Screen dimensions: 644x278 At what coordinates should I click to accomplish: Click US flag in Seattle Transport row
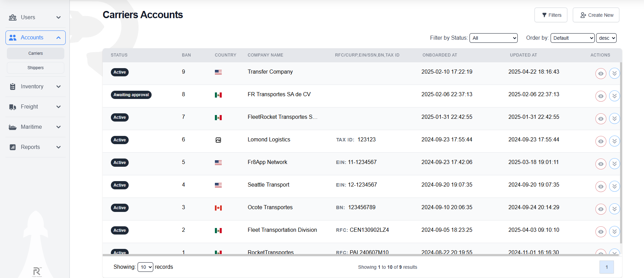(218, 185)
